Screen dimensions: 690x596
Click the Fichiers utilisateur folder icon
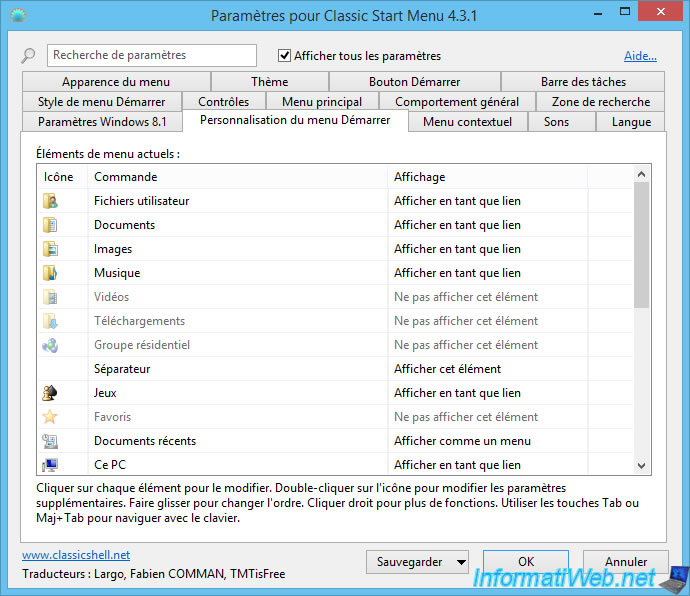[x=50, y=201]
